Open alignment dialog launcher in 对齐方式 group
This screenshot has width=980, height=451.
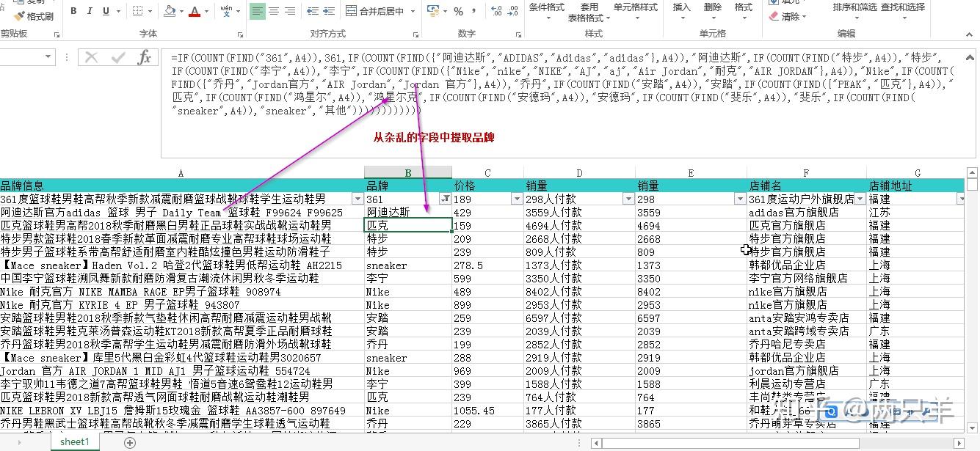(415, 34)
